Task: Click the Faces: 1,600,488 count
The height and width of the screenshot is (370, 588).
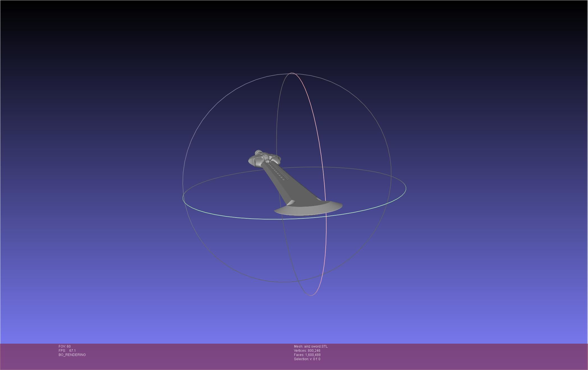Action: point(307,355)
